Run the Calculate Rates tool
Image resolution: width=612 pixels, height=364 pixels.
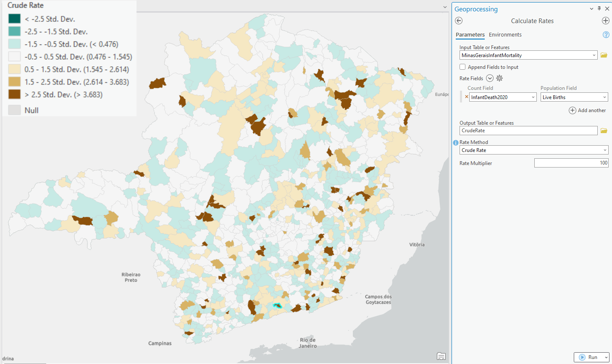coord(590,357)
